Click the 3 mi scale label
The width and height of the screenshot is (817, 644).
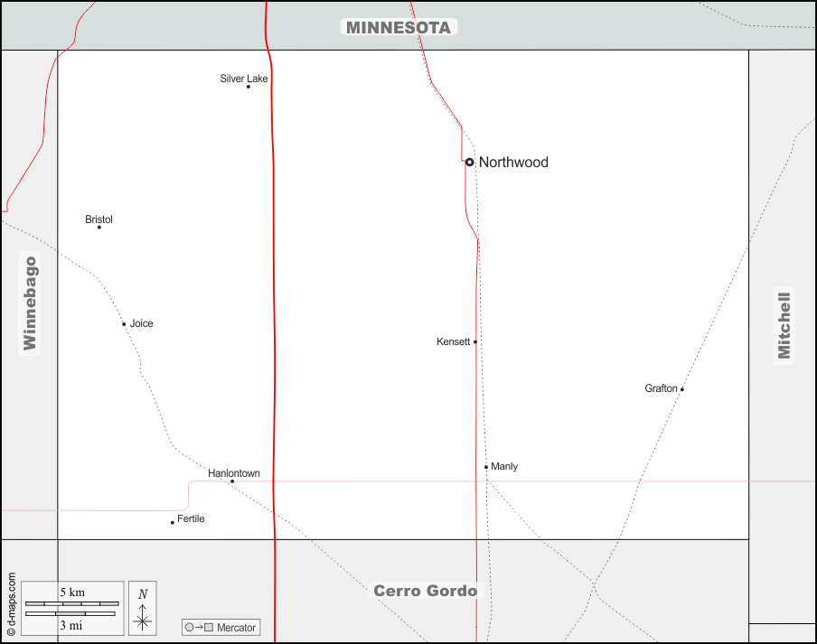point(72,624)
